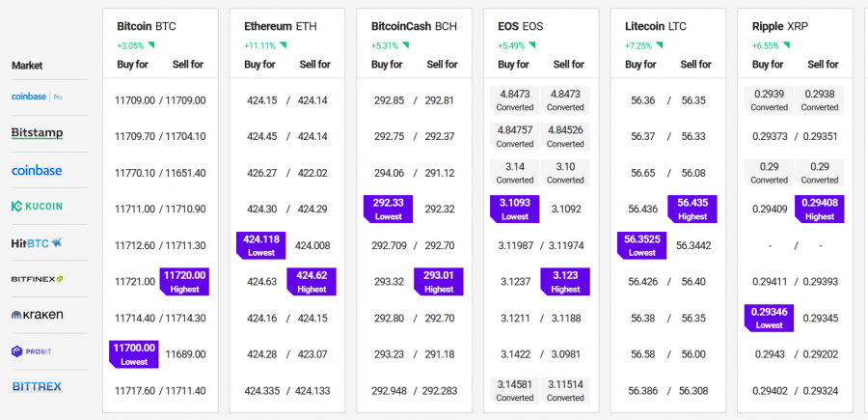Select the 424.118 Lowest Ethereum badge
The width and height of the screenshot is (868, 420).
coord(260,245)
